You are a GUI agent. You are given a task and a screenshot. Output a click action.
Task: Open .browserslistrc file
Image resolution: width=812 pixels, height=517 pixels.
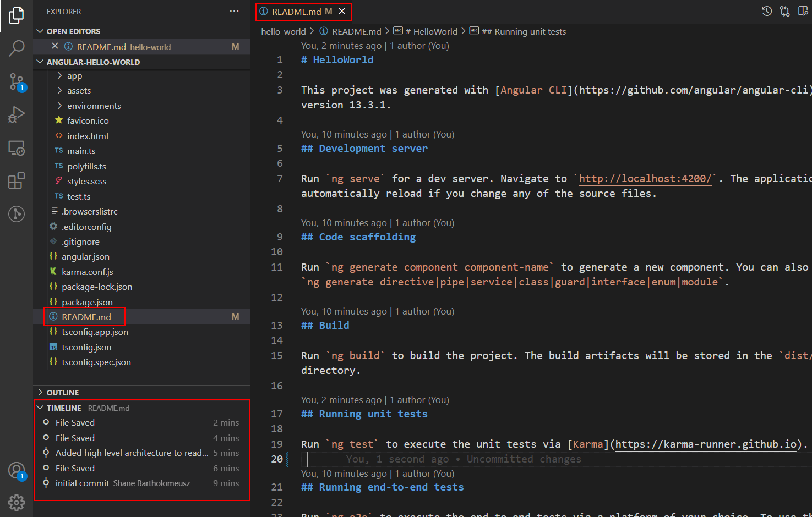[x=89, y=212]
